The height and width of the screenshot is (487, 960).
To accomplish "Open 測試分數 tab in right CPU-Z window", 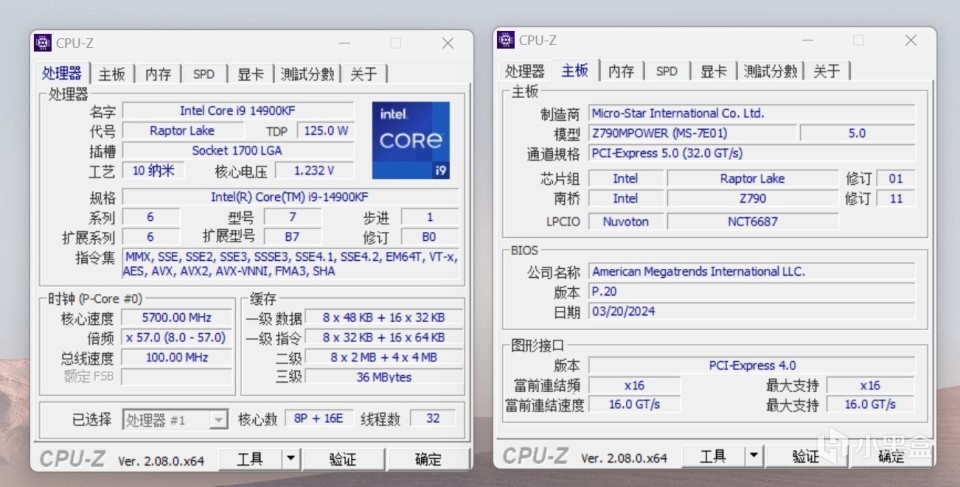I will coord(770,71).
